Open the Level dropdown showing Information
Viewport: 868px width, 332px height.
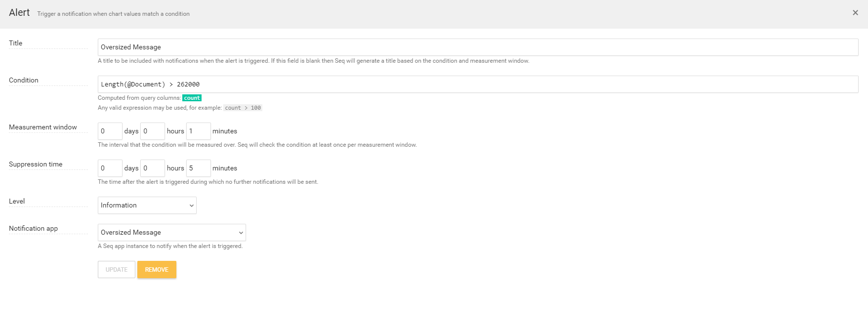pos(147,205)
